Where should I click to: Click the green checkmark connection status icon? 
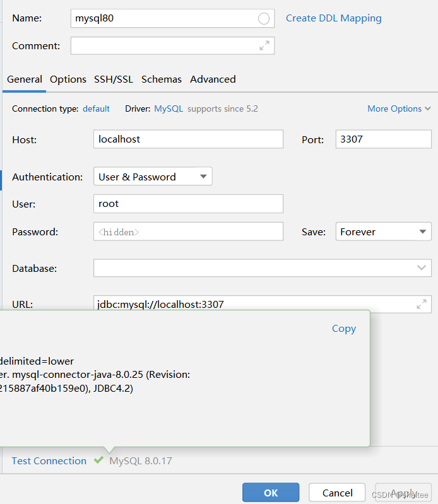[x=98, y=460]
